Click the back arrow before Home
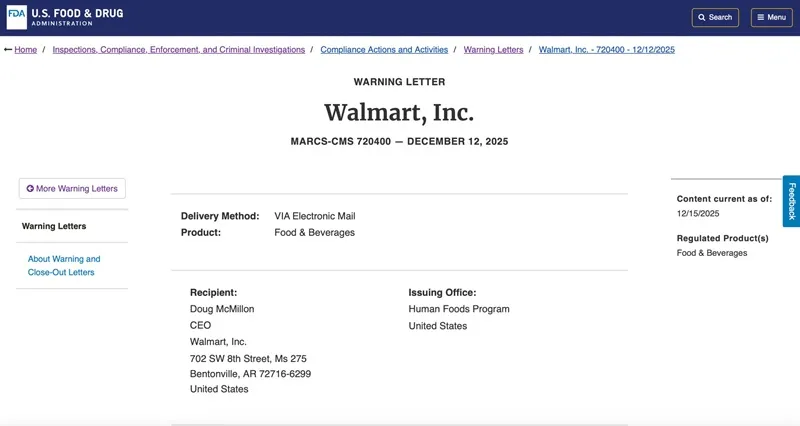The image size is (800, 426). coord(8,49)
